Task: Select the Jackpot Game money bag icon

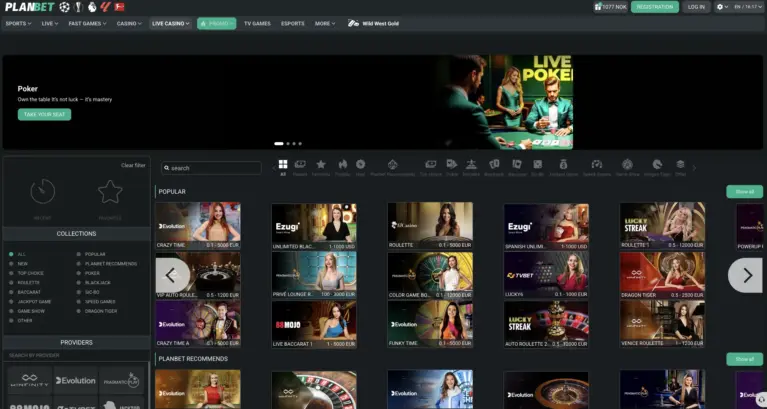Action: [x=564, y=164]
